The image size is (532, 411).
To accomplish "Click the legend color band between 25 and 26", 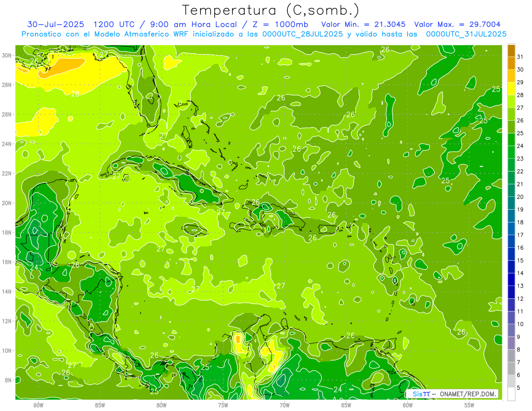I will click(x=511, y=127).
